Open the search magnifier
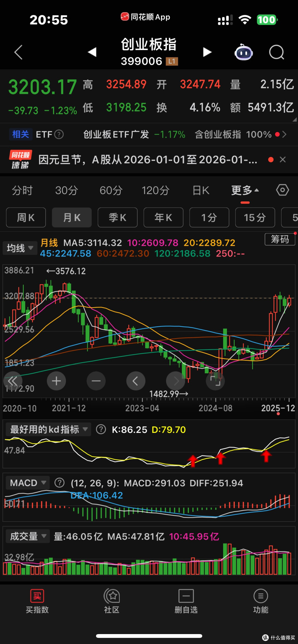 pos(276,52)
